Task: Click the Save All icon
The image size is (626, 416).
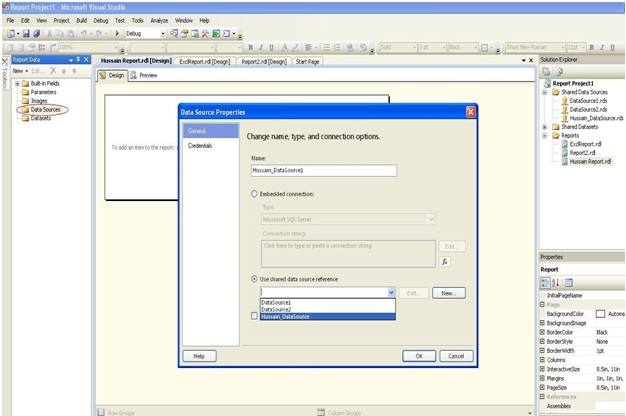Action: [36, 34]
